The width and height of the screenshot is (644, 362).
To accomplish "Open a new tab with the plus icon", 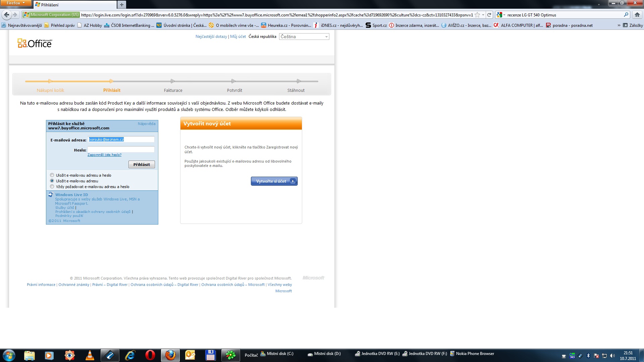I will tap(122, 5).
